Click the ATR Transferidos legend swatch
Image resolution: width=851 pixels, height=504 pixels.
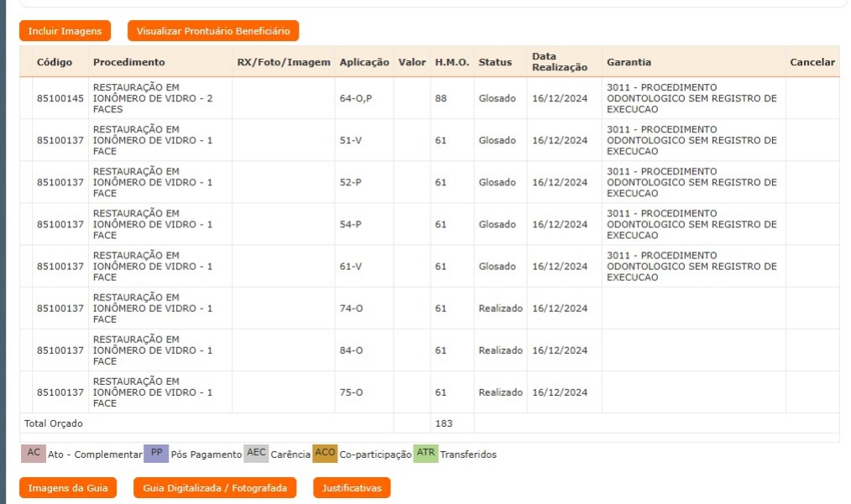[x=426, y=453]
